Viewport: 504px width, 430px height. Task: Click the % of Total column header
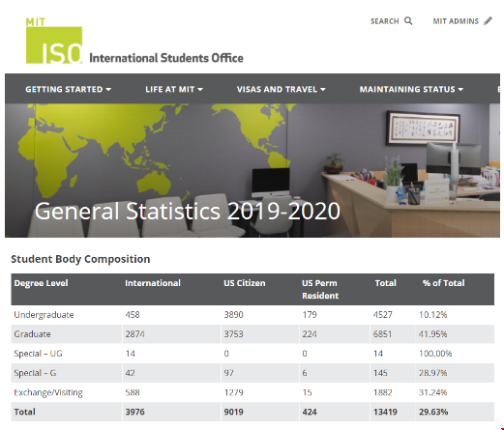pyautogui.click(x=443, y=283)
